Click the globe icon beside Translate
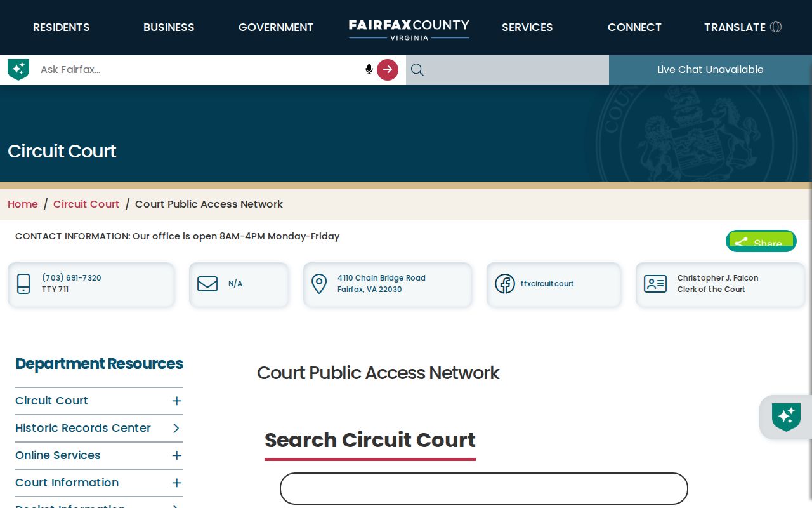This screenshot has width=812, height=508. (776, 27)
